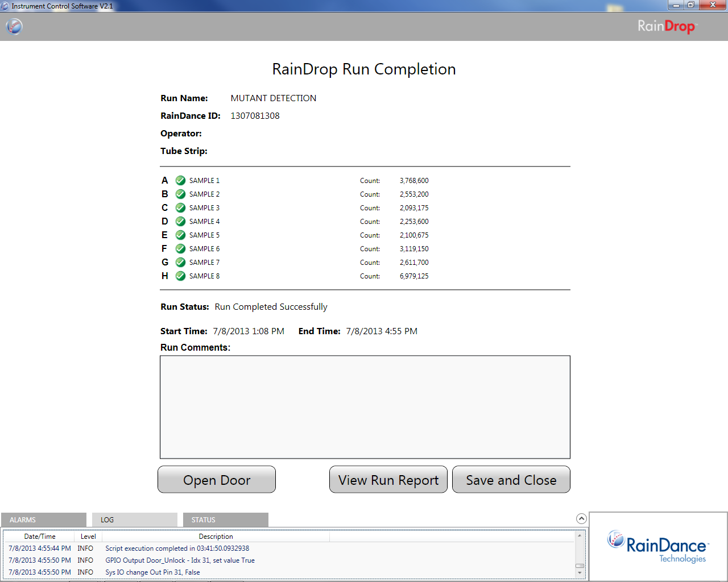Image resolution: width=728 pixels, height=582 pixels.
Task: Switch to the ALARMS tab
Action: pos(44,520)
